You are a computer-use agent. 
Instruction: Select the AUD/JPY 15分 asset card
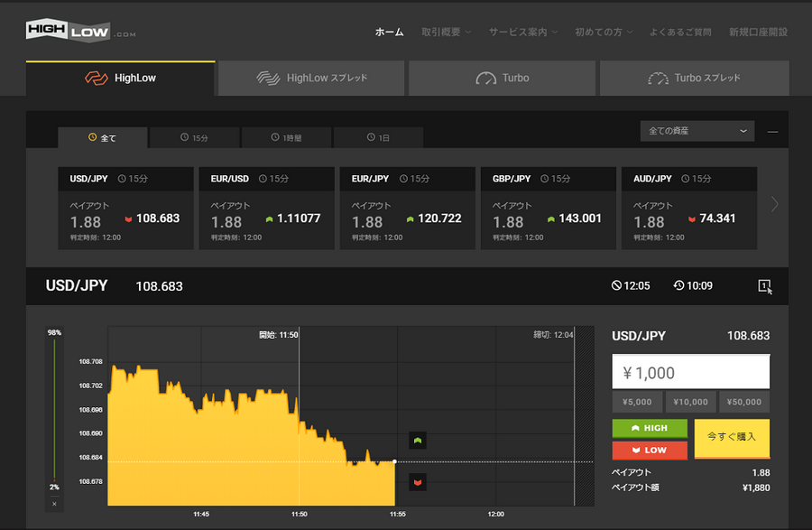point(689,209)
